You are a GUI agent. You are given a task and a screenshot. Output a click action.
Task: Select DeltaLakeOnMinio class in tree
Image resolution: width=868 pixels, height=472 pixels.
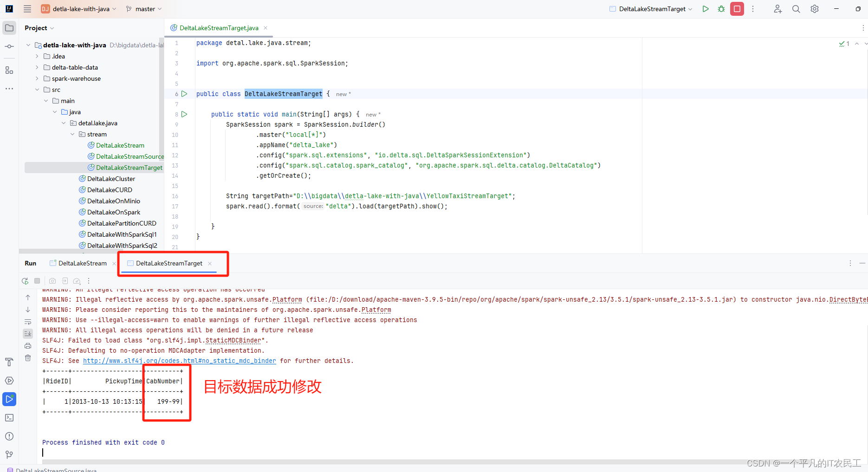(x=110, y=201)
